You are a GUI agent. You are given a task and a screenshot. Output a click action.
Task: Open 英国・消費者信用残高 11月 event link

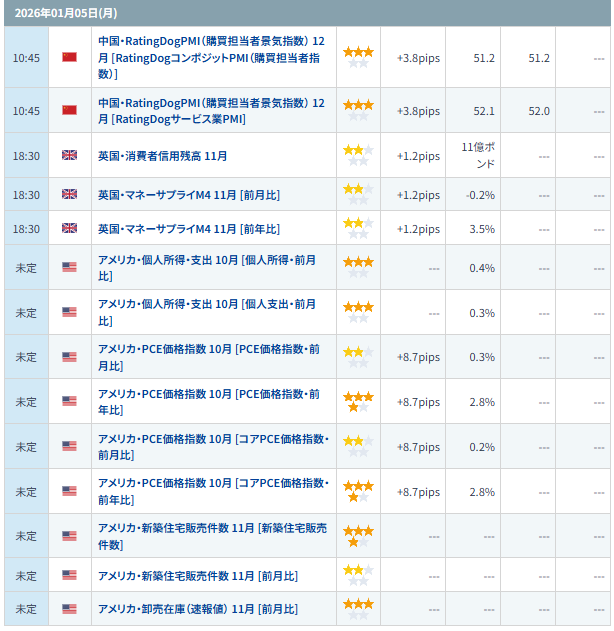tap(162, 156)
